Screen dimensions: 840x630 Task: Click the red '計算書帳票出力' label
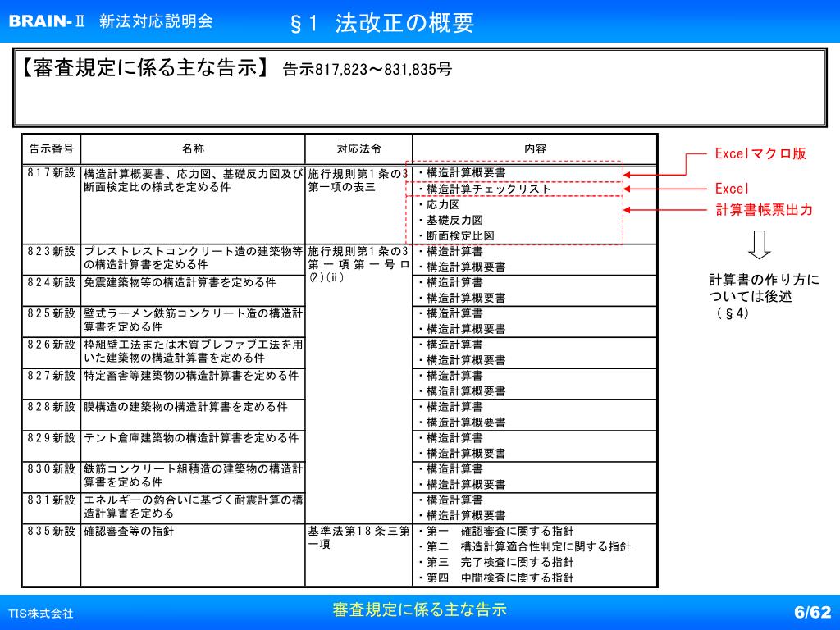point(765,209)
